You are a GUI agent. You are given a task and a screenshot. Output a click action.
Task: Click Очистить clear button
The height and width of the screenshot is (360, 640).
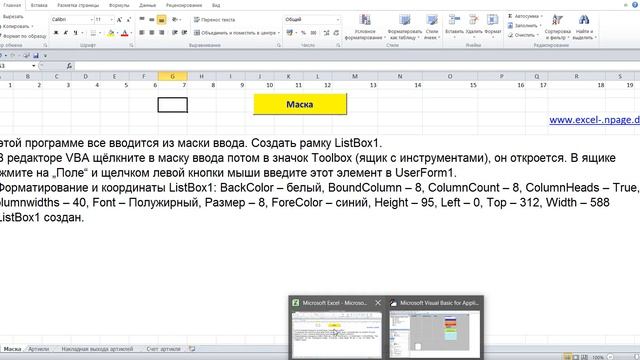click(522, 35)
